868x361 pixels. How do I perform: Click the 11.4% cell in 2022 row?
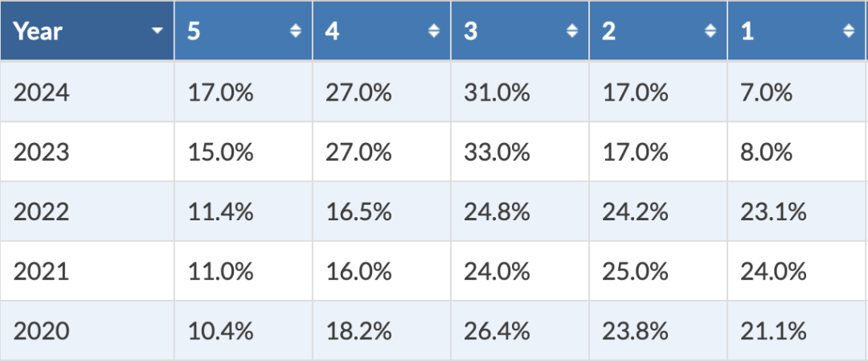220,211
